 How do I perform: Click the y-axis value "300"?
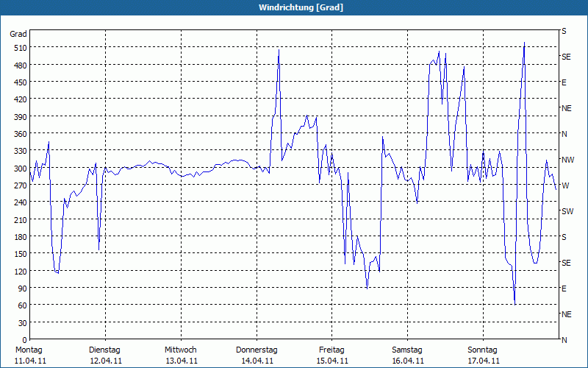(21, 169)
